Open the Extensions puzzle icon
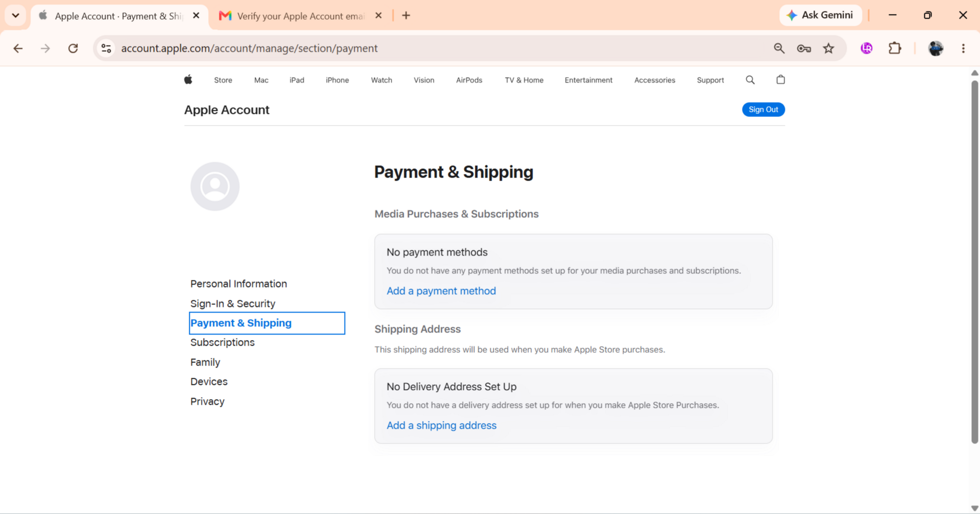Image resolution: width=980 pixels, height=514 pixels. tap(895, 48)
